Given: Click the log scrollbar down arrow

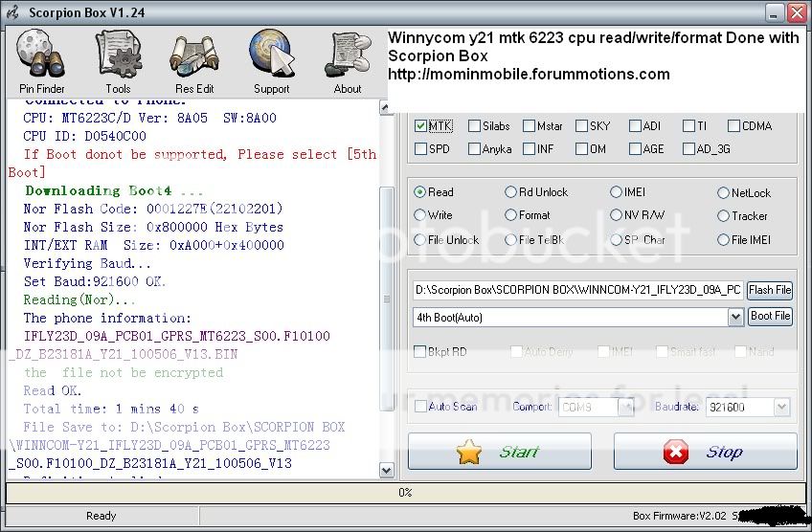Looking at the screenshot, I should (x=386, y=470).
